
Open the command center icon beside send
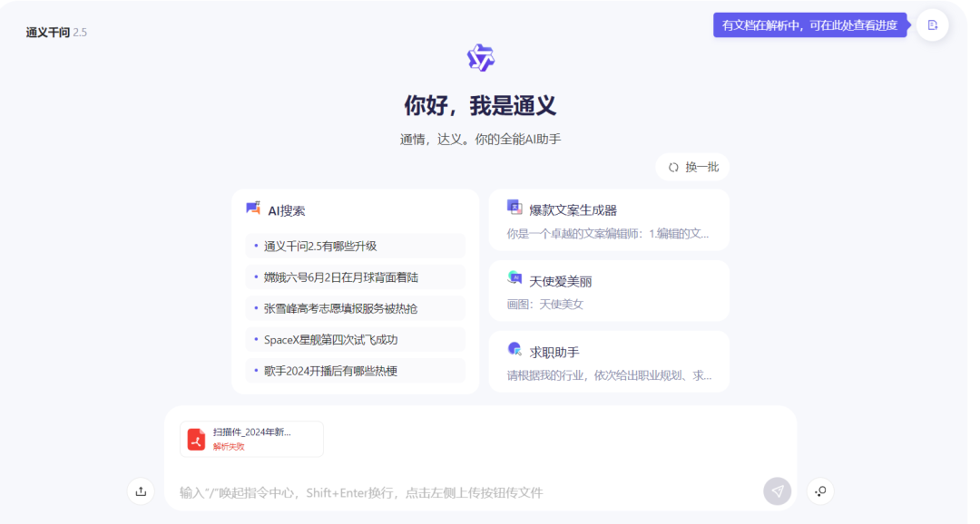click(x=820, y=491)
